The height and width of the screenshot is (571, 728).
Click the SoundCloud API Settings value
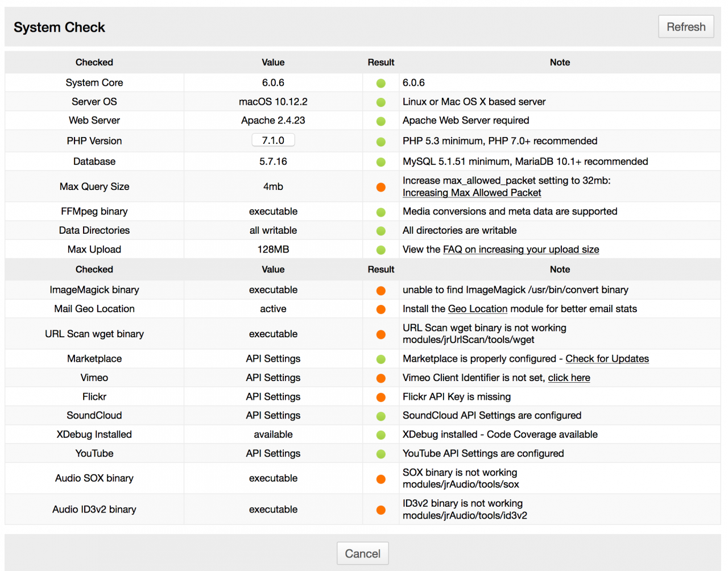point(273,416)
